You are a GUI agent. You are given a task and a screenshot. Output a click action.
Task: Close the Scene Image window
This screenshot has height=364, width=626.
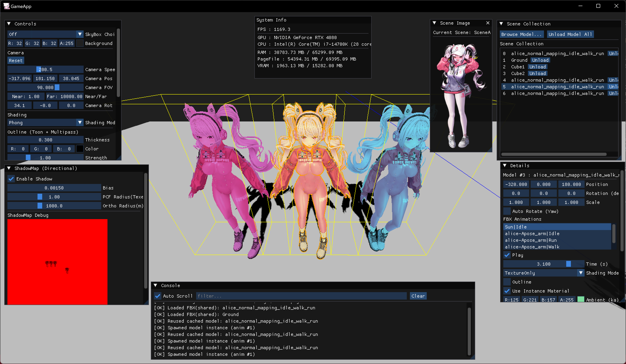(488, 23)
